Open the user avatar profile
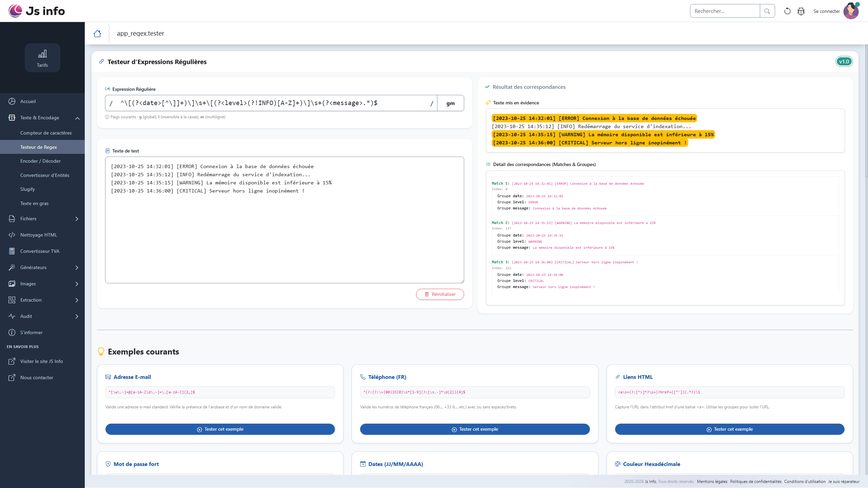Image resolution: width=868 pixels, height=488 pixels. click(x=851, y=11)
